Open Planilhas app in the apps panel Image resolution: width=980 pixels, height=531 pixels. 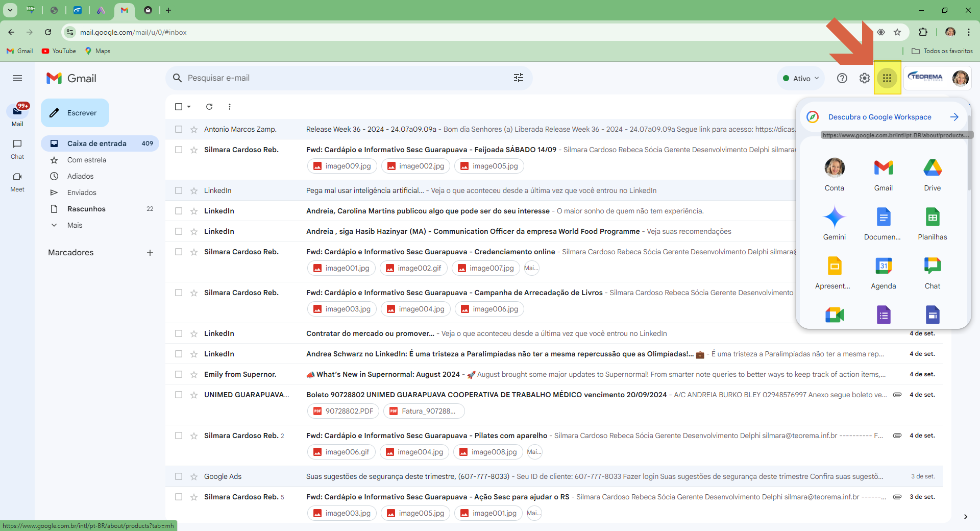click(x=932, y=224)
